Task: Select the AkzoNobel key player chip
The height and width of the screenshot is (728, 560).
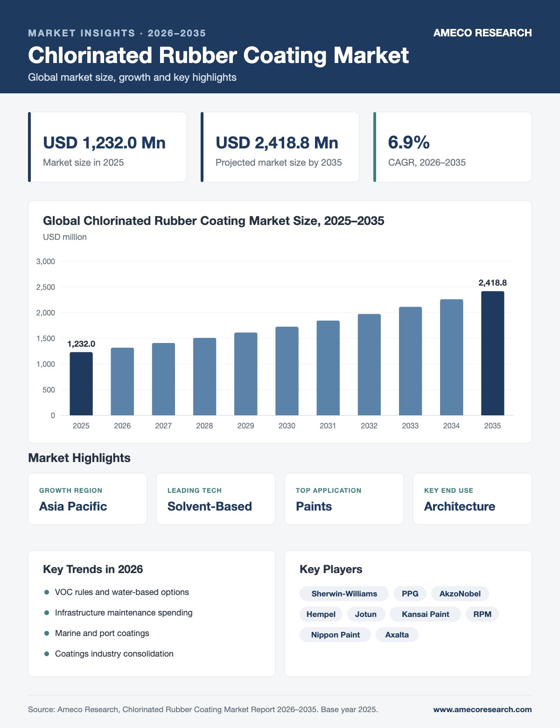Action: [460, 594]
